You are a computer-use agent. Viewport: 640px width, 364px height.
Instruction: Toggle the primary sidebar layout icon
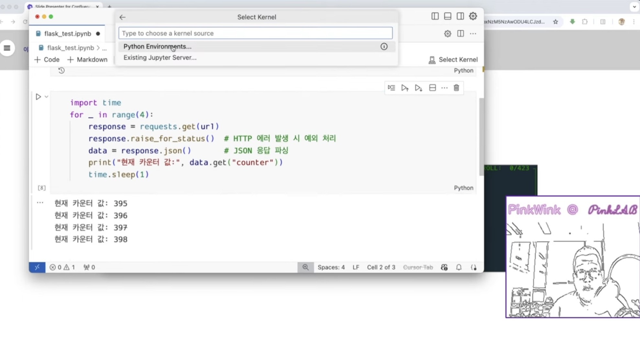coord(435,16)
